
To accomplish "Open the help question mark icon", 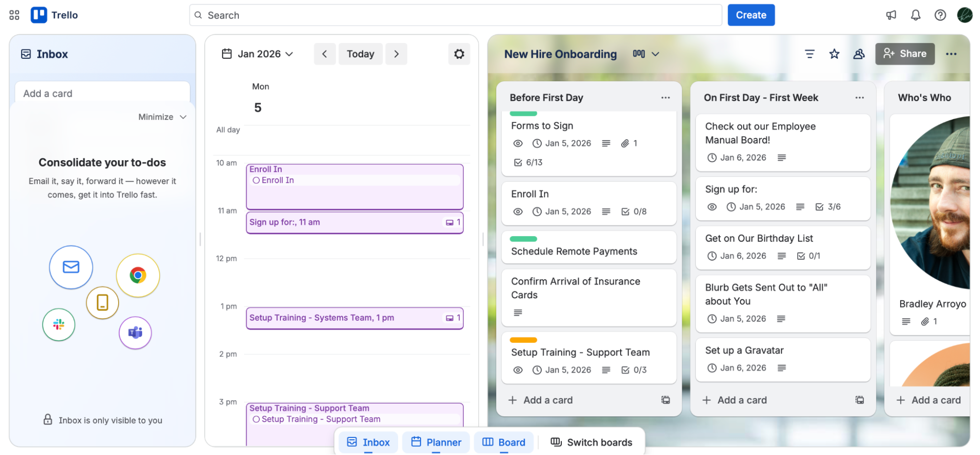I will [940, 15].
